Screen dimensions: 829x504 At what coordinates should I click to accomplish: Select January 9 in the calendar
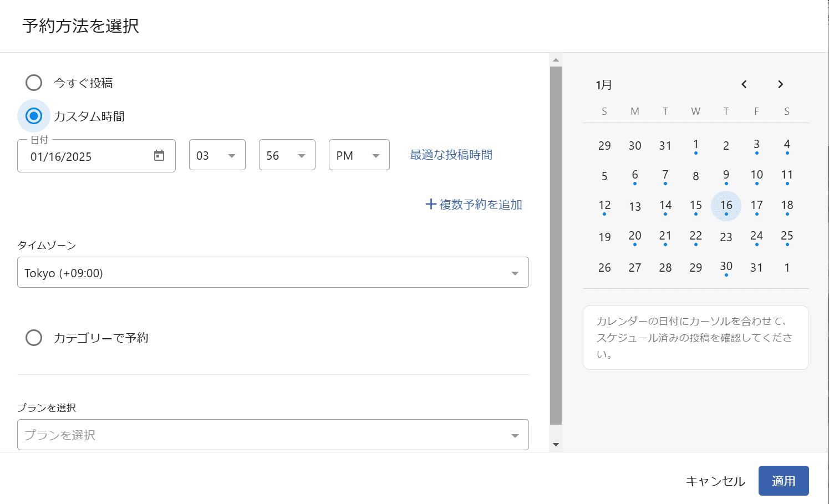pyautogui.click(x=726, y=176)
